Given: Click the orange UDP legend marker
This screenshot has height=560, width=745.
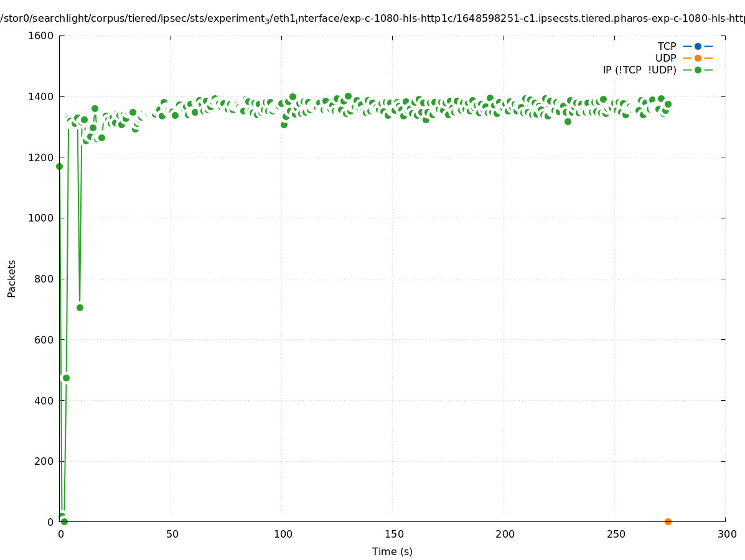Looking at the screenshot, I should (x=698, y=58).
